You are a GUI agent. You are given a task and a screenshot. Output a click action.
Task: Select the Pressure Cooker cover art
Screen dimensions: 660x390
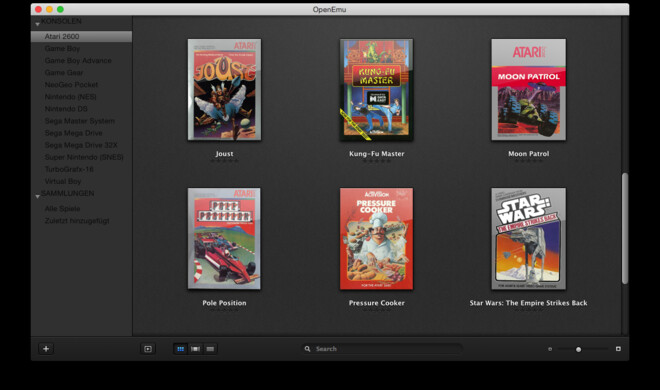pos(376,239)
